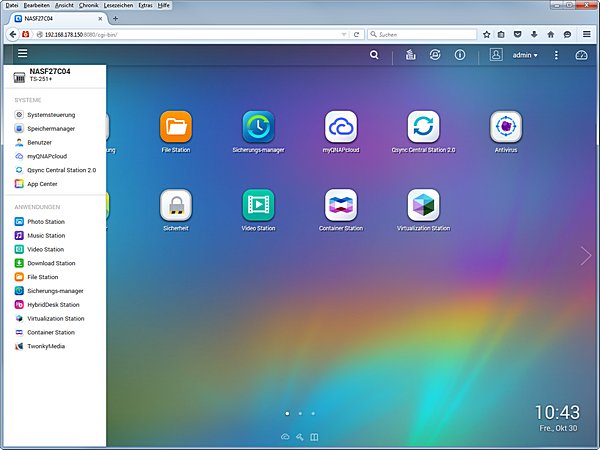Go to next desktop page arrow
600x450 pixels.
pos(585,256)
